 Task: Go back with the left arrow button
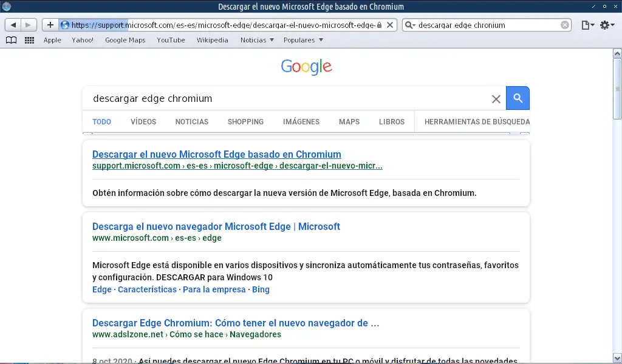click(13, 25)
